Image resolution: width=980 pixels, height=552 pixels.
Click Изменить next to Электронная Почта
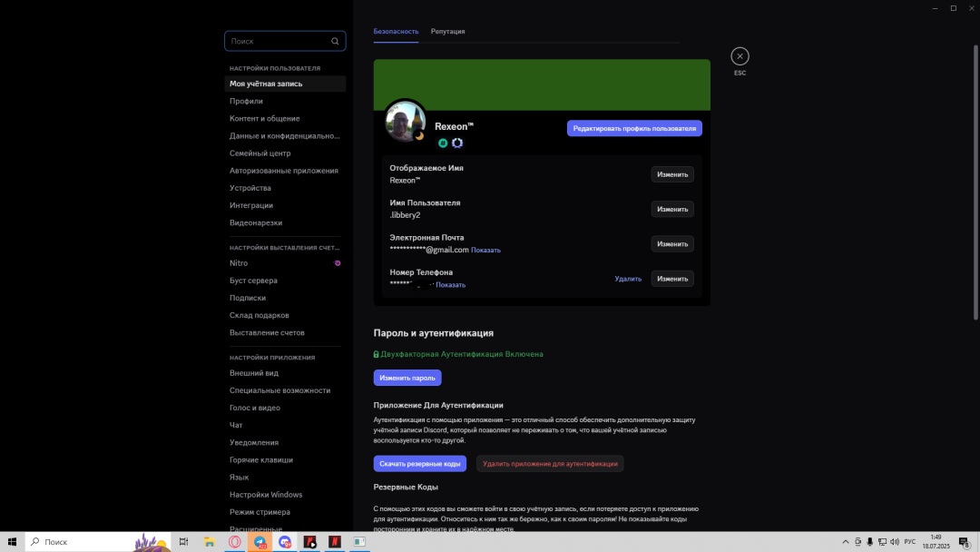click(672, 244)
